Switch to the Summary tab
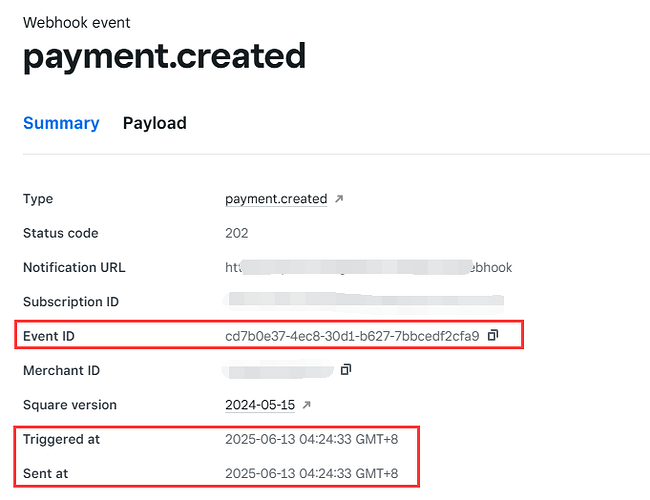650x500 pixels. pyautogui.click(x=61, y=123)
